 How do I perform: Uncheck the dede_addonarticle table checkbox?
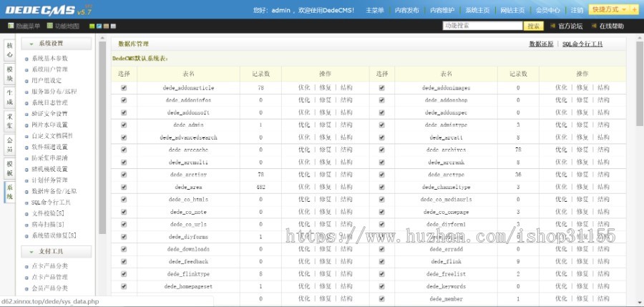point(124,88)
